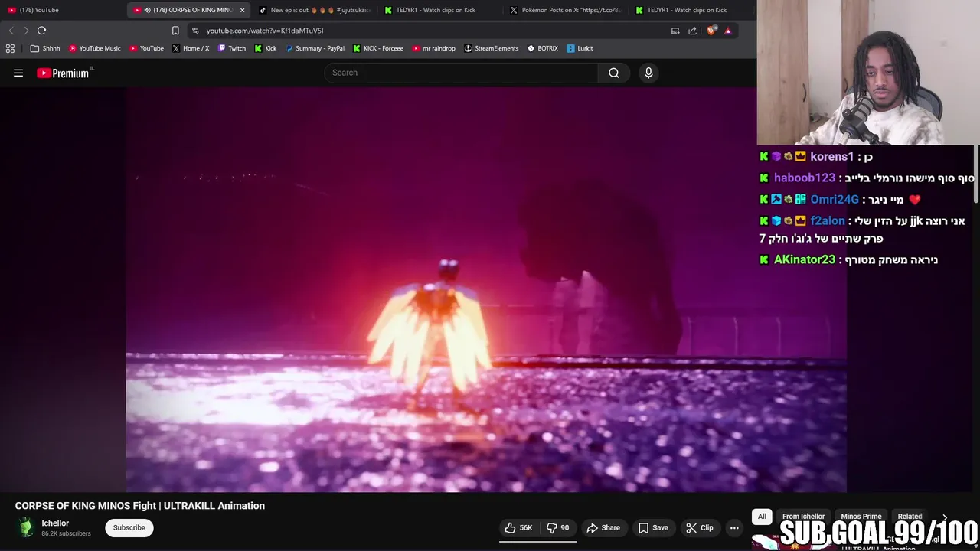Switch to New ep is out TikTok tab
The width and height of the screenshot is (980, 551).
[x=314, y=10]
